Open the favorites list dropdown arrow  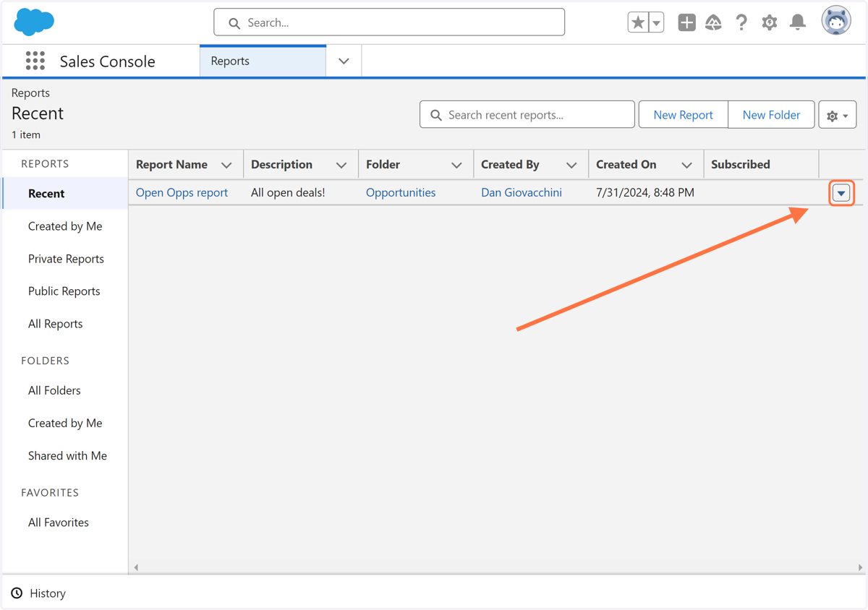tap(656, 22)
